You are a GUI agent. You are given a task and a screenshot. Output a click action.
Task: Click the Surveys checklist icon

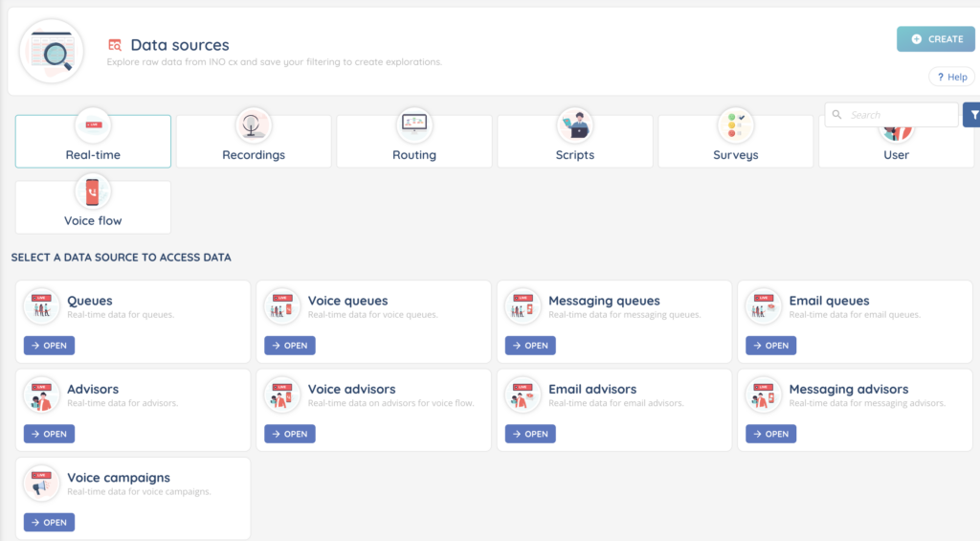(x=735, y=124)
